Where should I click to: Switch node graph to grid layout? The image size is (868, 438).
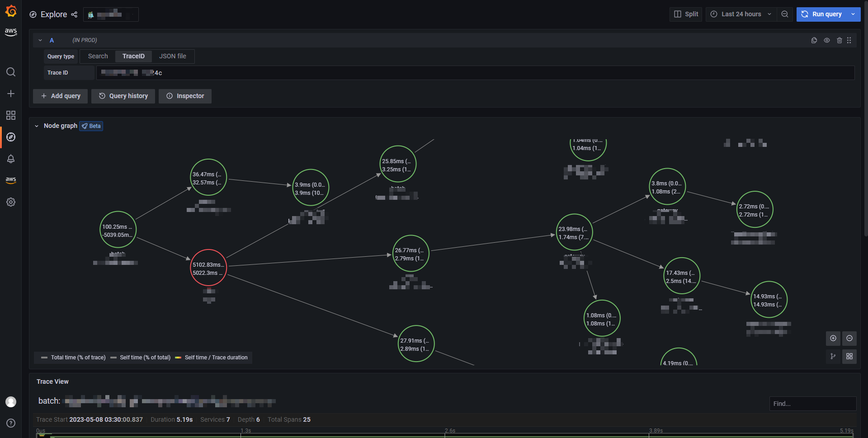point(849,356)
